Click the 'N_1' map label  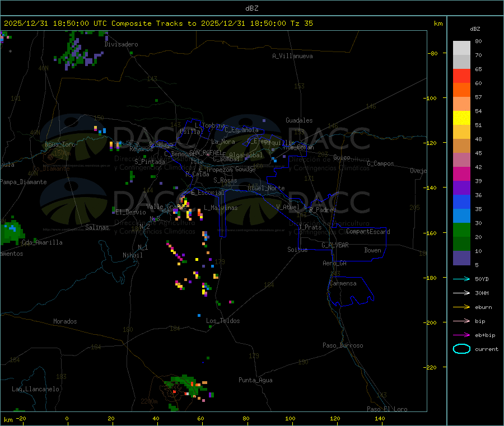(x=143, y=247)
